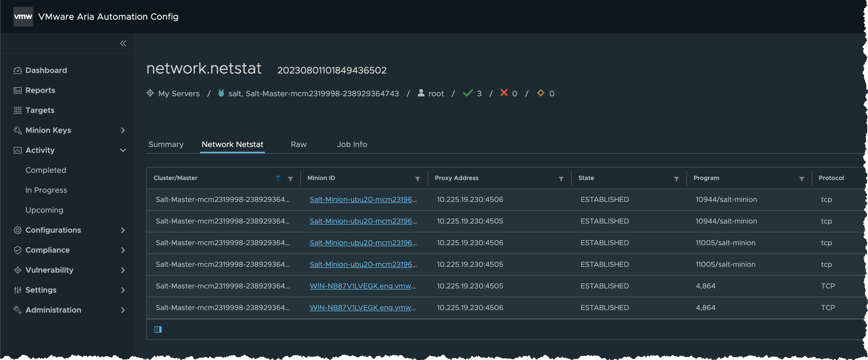Expand the Settings menu chevron
868x360 pixels.
123,290
